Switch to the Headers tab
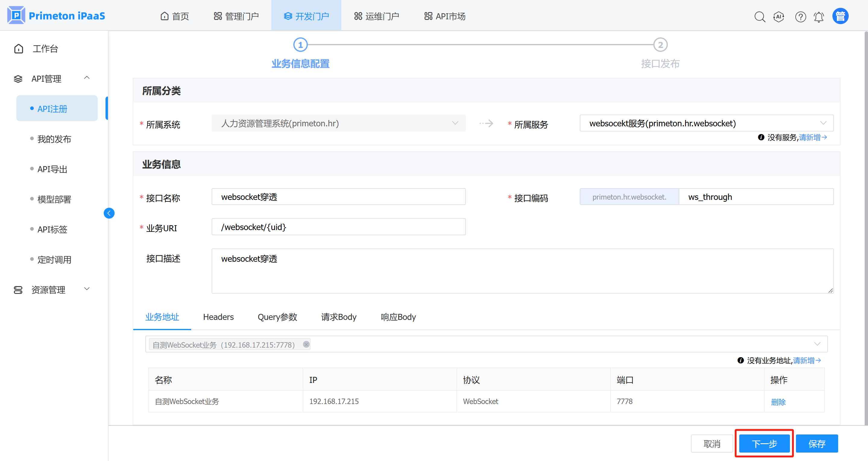868x461 pixels. tap(218, 317)
